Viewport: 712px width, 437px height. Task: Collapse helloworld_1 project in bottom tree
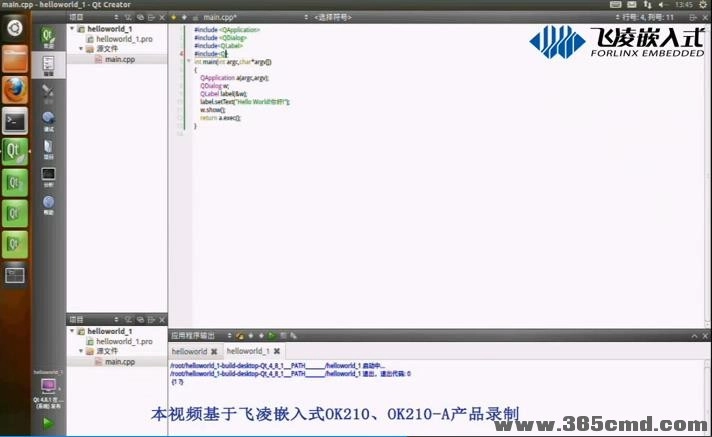point(72,331)
